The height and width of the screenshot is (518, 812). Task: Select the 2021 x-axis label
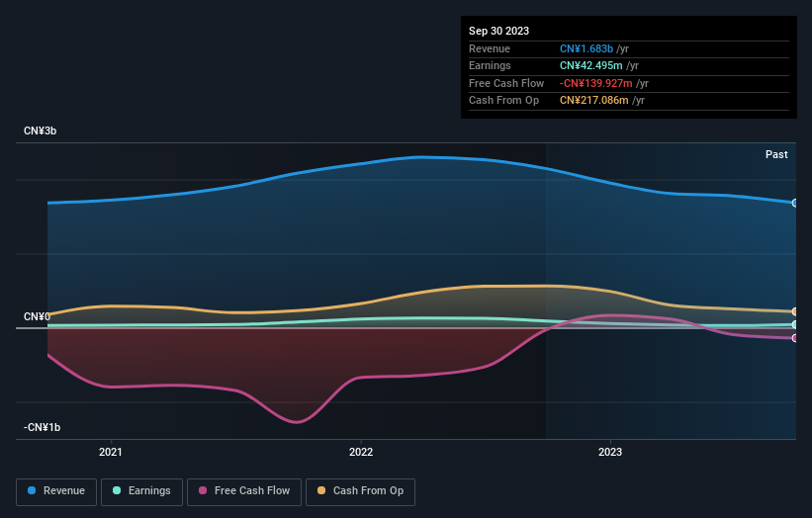point(111,452)
